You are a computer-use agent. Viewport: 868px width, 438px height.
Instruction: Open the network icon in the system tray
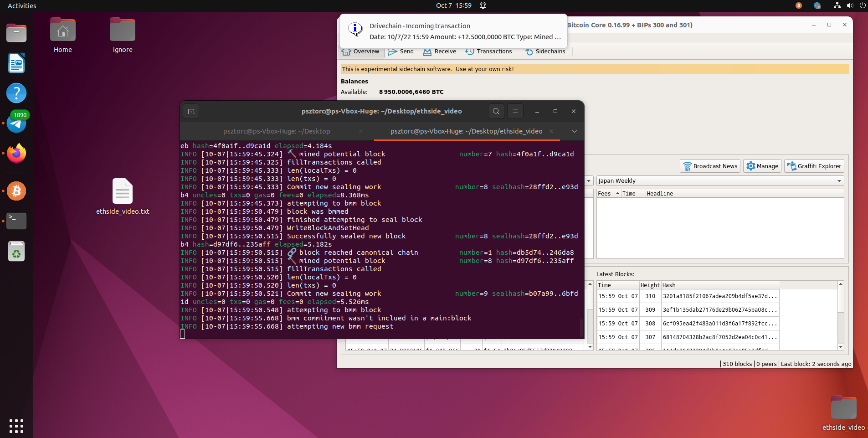(x=837, y=5)
